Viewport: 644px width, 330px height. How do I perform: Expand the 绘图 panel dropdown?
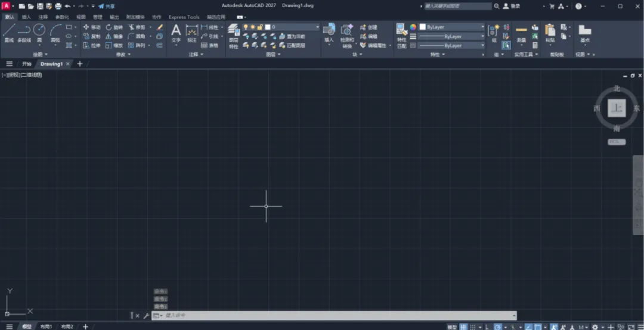click(x=41, y=54)
